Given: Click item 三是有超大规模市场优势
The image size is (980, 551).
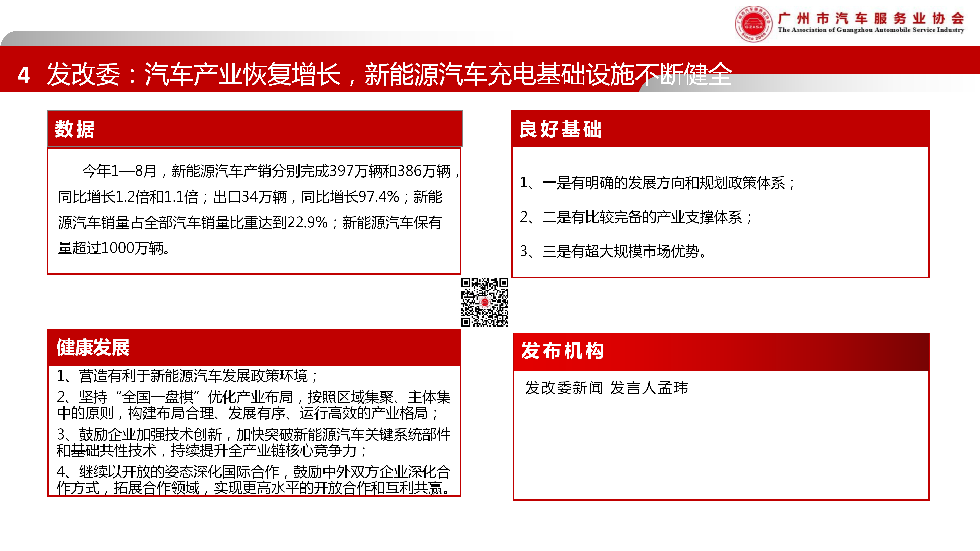Looking at the screenshot, I should (613, 251).
